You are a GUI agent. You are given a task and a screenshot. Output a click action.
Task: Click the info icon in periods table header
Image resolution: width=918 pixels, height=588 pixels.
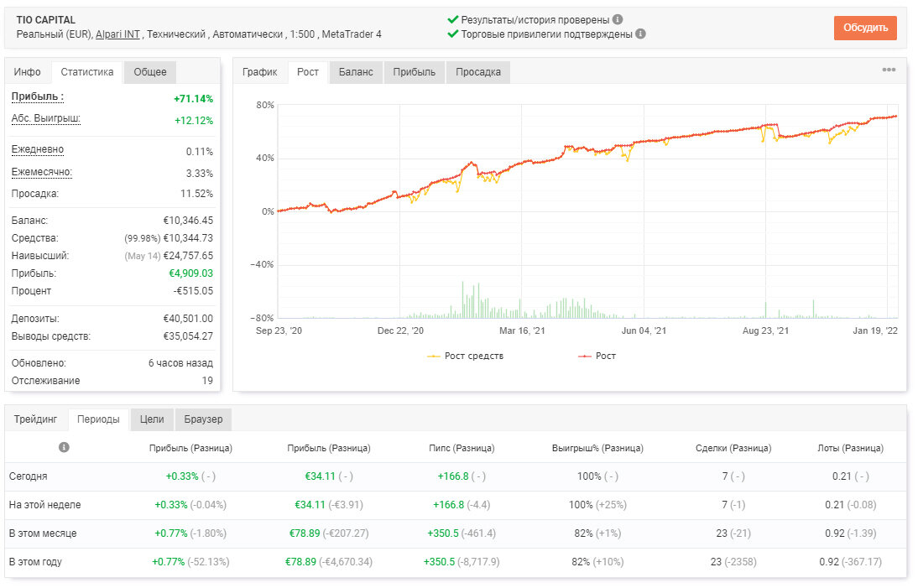click(x=64, y=447)
